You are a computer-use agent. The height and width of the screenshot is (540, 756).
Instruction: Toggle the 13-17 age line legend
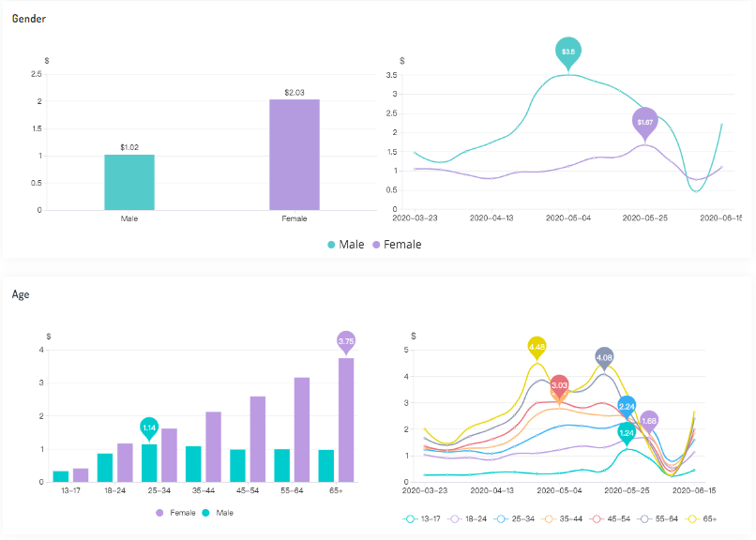pyautogui.click(x=421, y=518)
